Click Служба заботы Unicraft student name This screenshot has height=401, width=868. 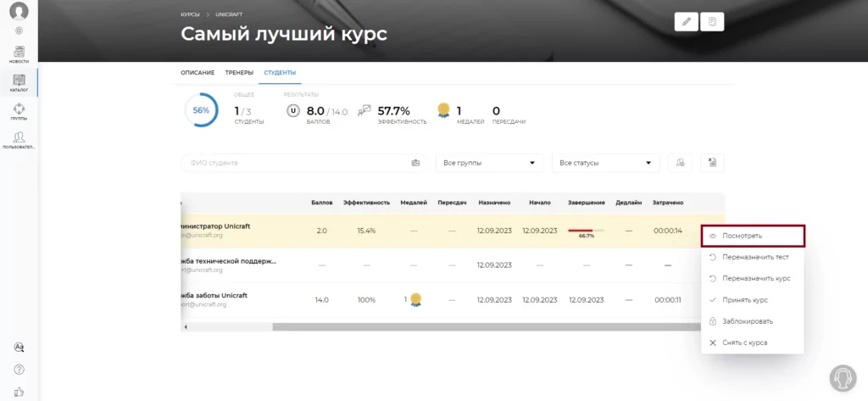pyautogui.click(x=214, y=295)
